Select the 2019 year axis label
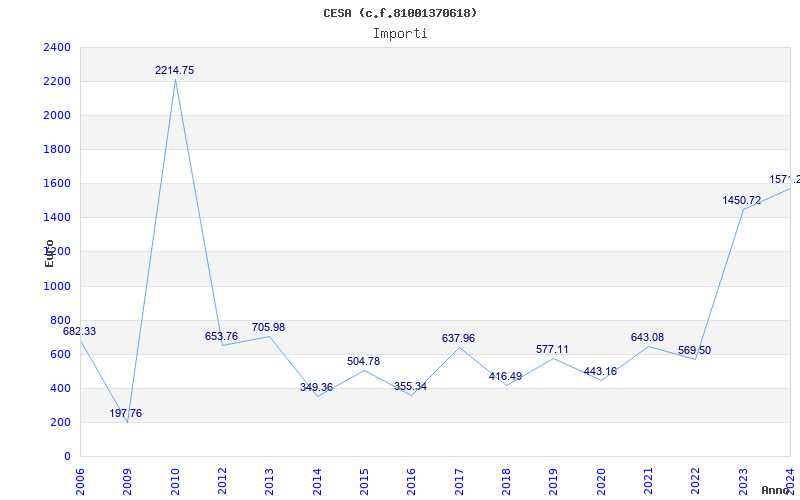Screen dimensions: 800x500 click(553, 482)
